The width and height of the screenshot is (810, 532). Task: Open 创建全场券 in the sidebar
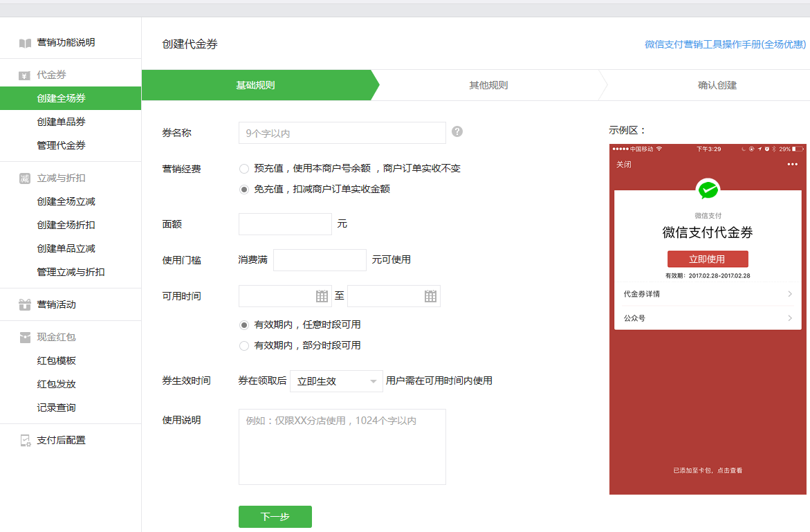pos(71,98)
